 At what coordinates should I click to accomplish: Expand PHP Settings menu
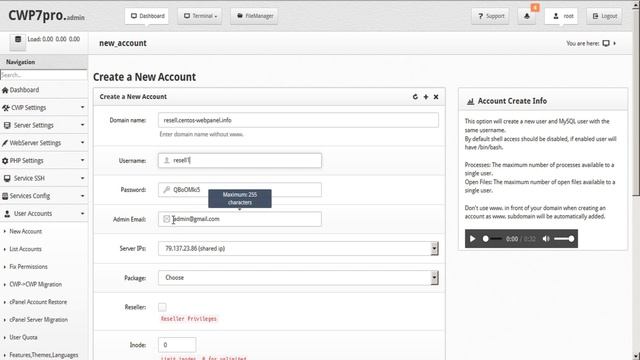pos(44,161)
